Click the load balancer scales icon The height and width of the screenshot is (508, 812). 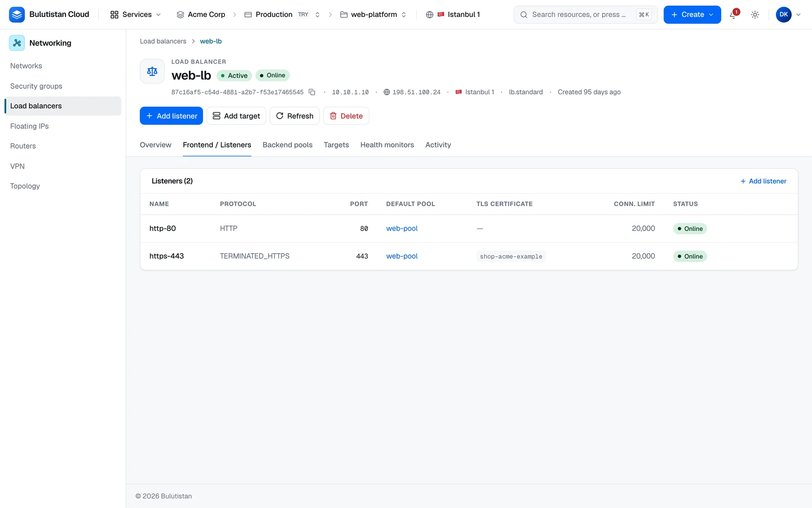pyautogui.click(x=152, y=71)
